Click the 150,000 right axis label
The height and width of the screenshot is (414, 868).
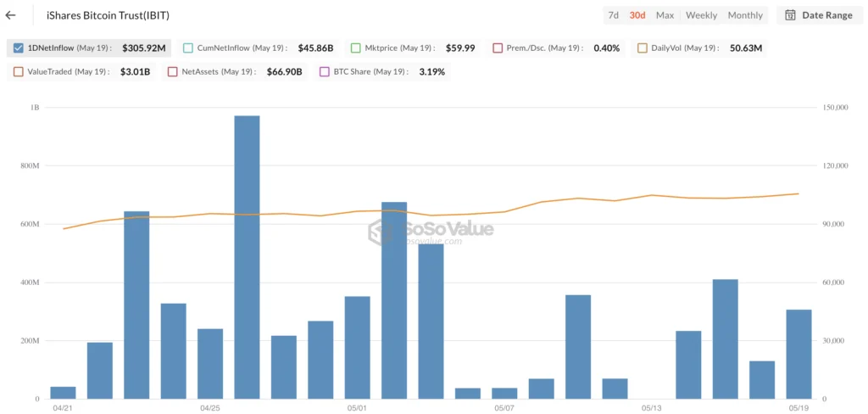pyautogui.click(x=833, y=108)
